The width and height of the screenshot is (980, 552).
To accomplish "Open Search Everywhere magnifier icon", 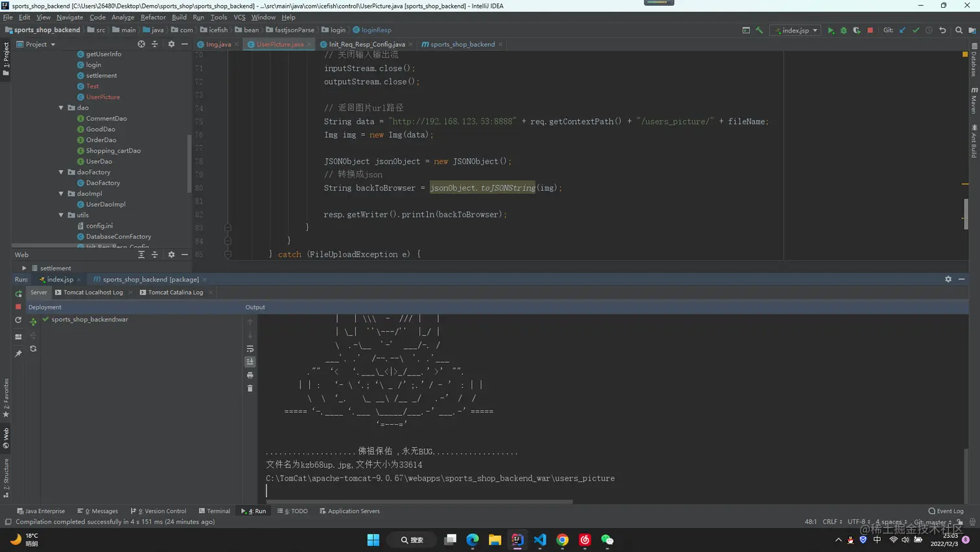I will (x=959, y=30).
